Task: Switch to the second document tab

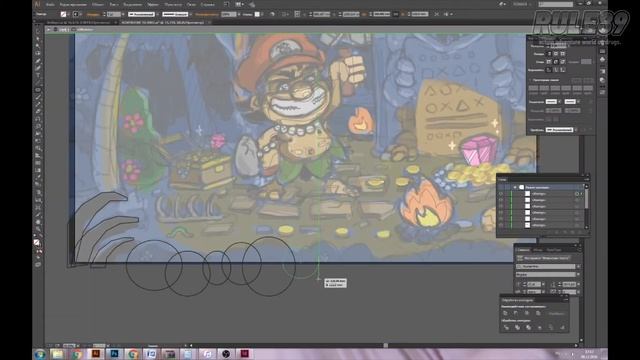Action: coord(162,22)
